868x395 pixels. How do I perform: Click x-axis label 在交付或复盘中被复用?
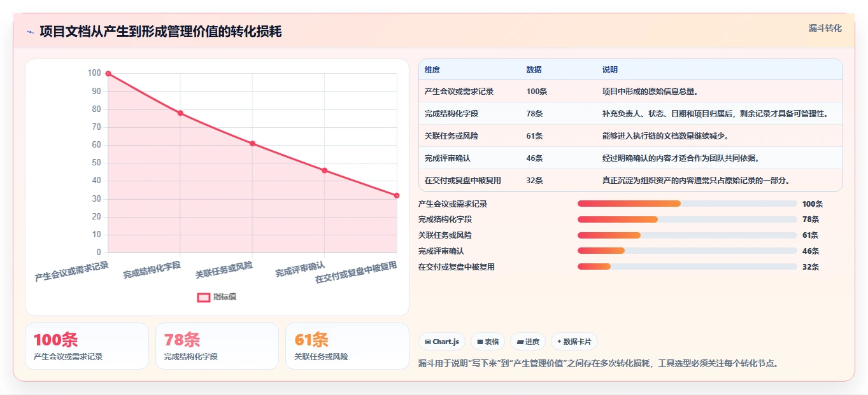tap(356, 272)
